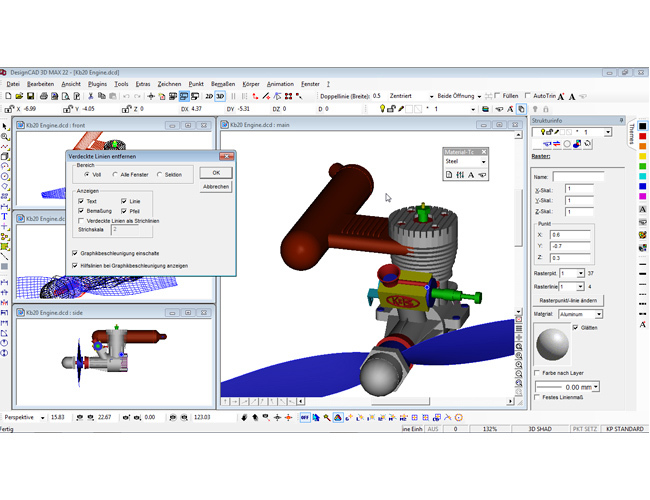650x500 pixels.
Task: Open the 0.00 mm line width dropdown
Action: [596, 387]
